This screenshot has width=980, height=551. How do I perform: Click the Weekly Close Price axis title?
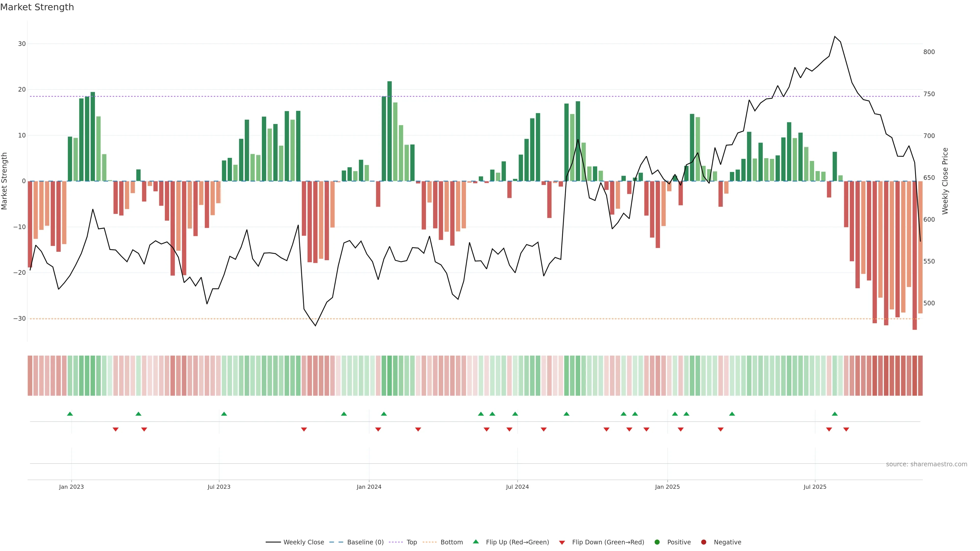click(945, 181)
